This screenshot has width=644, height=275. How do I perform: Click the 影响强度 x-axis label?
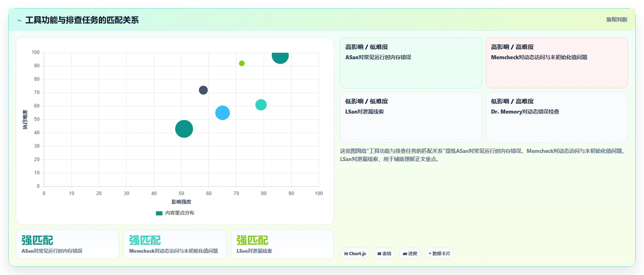click(x=181, y=202)
